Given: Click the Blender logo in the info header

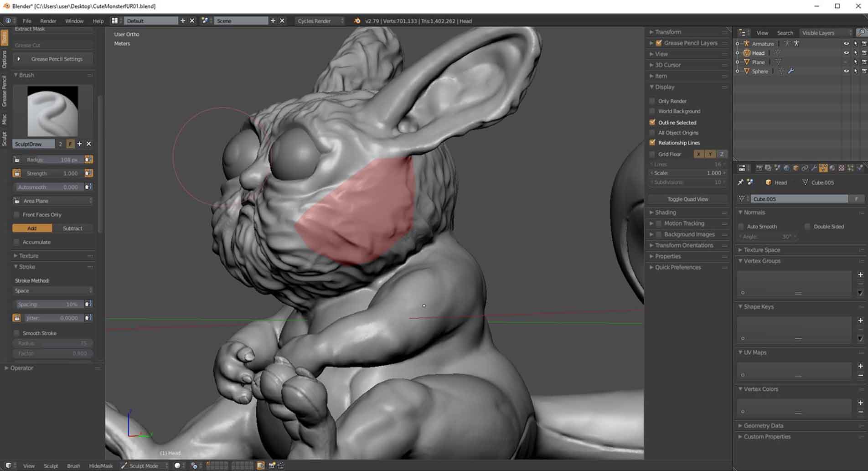Looking at the screenshot, I should click(357, 21).
